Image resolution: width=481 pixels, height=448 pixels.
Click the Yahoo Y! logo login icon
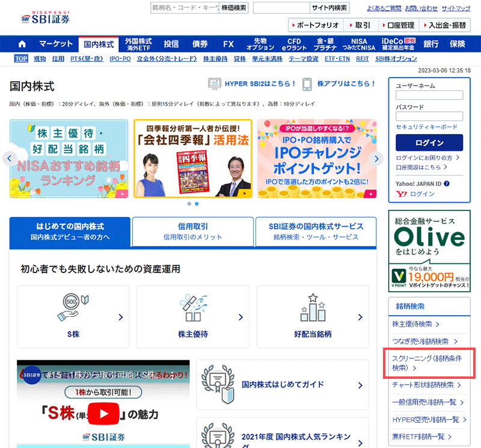point(402,194)
